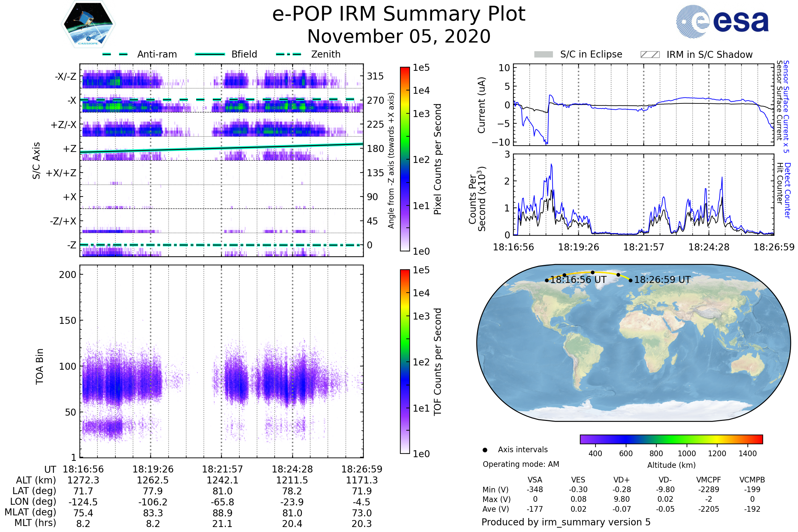
Task: Click the ESA logo
Action: (722, 22)
